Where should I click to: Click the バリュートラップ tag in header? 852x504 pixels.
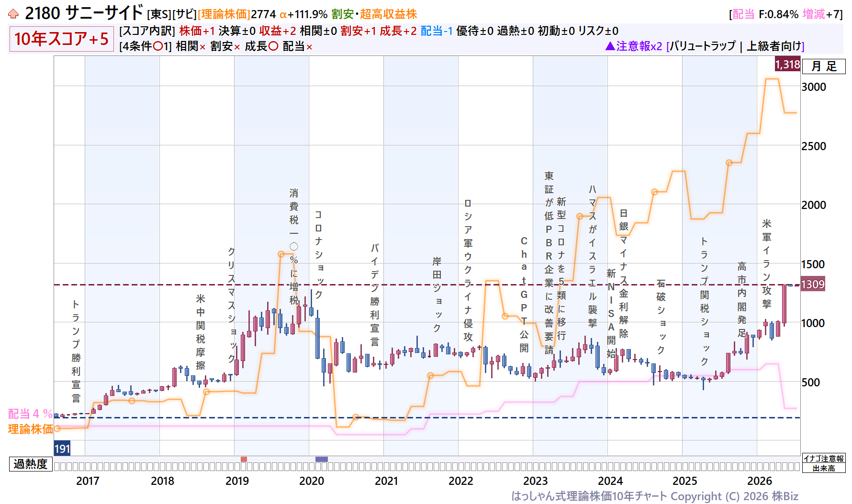[x=701, y=46]
